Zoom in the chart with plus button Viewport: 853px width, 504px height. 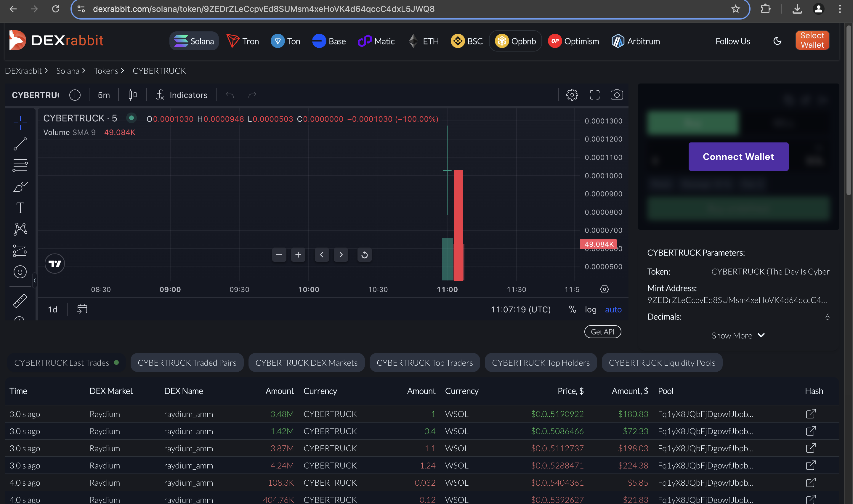pyautogui.click(x=298, y=255)
